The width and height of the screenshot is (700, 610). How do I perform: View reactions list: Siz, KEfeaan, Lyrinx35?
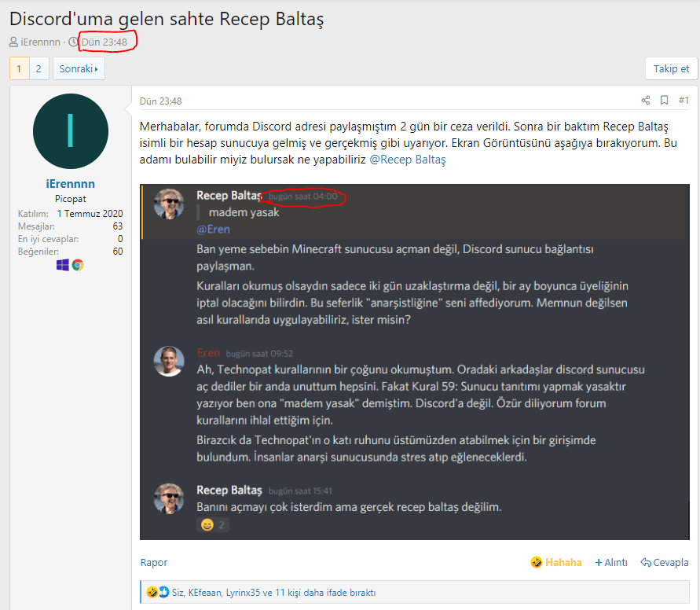(273, 593)
